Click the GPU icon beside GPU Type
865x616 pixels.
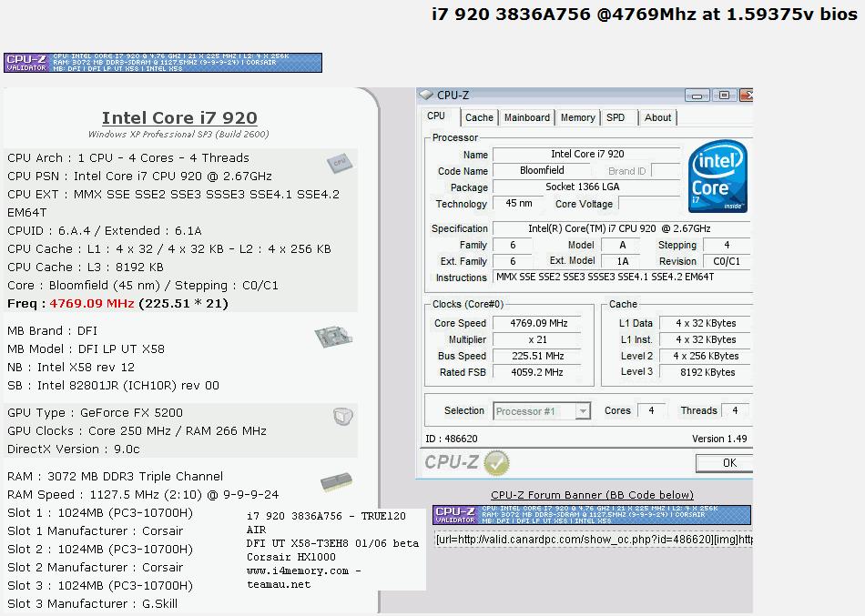(342, 417)
